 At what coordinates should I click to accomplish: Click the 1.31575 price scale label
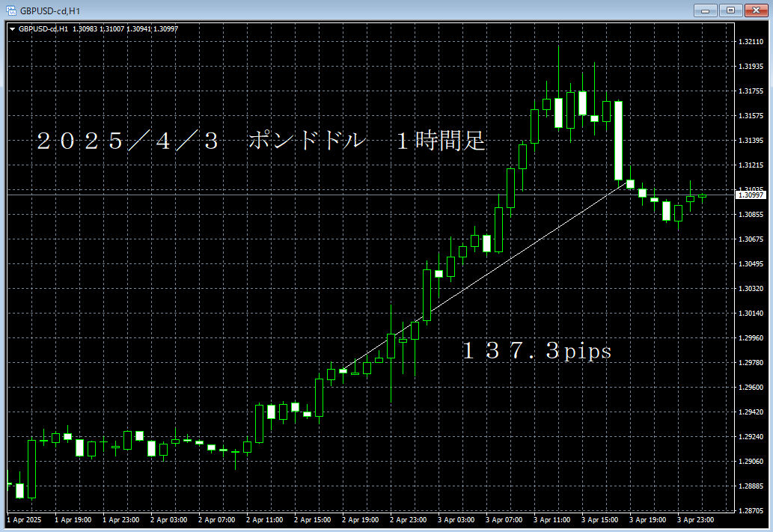click(751, 116)
